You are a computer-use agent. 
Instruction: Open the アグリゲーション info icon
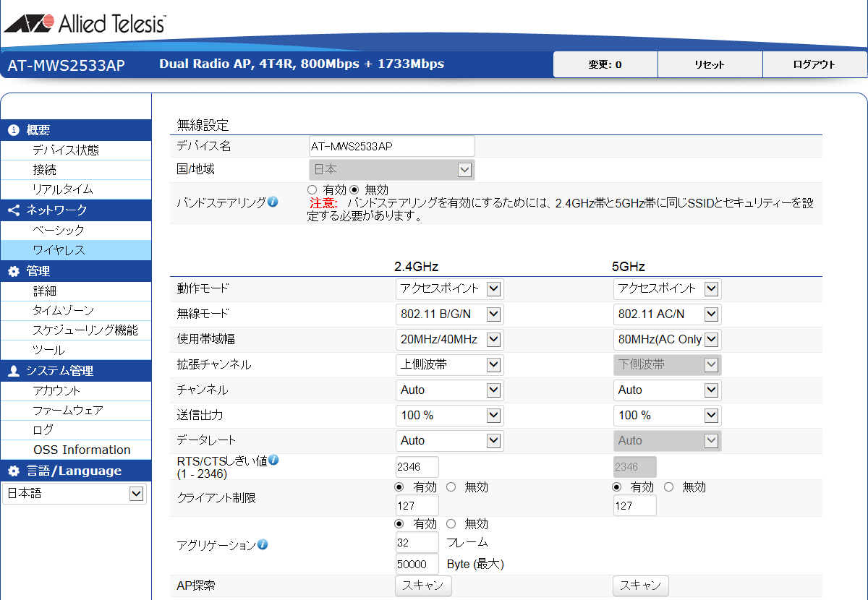(x=263, y=544)
